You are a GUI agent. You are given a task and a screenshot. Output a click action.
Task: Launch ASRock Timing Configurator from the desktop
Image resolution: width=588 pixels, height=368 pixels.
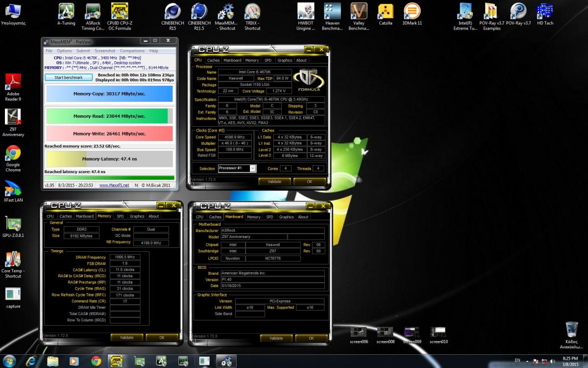point(93,17)
